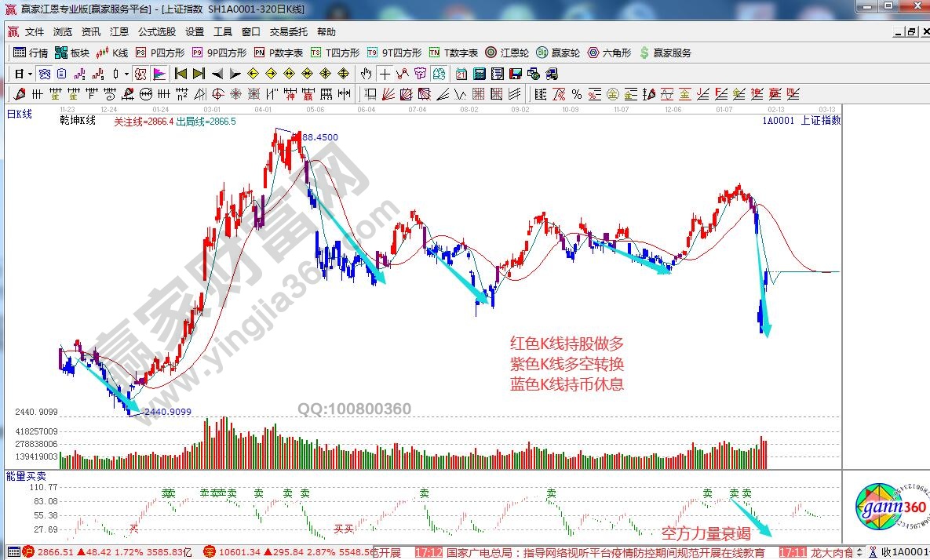
Task: Toggle the flag marker button
Action: tap(159, 74)
